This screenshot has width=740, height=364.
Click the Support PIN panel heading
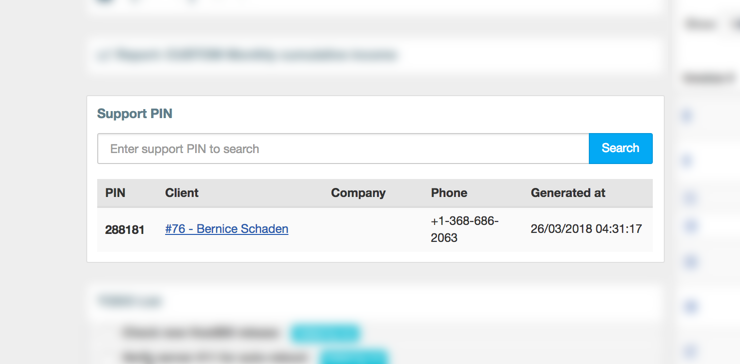coord(135,114)
